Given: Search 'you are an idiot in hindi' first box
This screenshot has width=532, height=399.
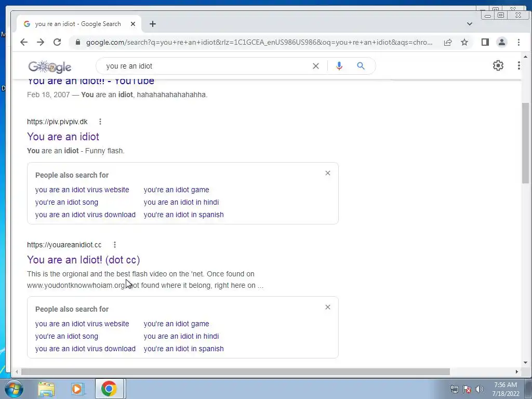Looking at the screenshot, I should pyautogui.click(x=181, y=202).
